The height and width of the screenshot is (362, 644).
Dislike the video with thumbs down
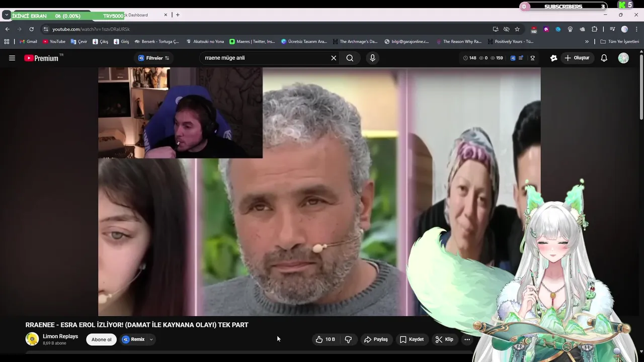tap(348, 339)
